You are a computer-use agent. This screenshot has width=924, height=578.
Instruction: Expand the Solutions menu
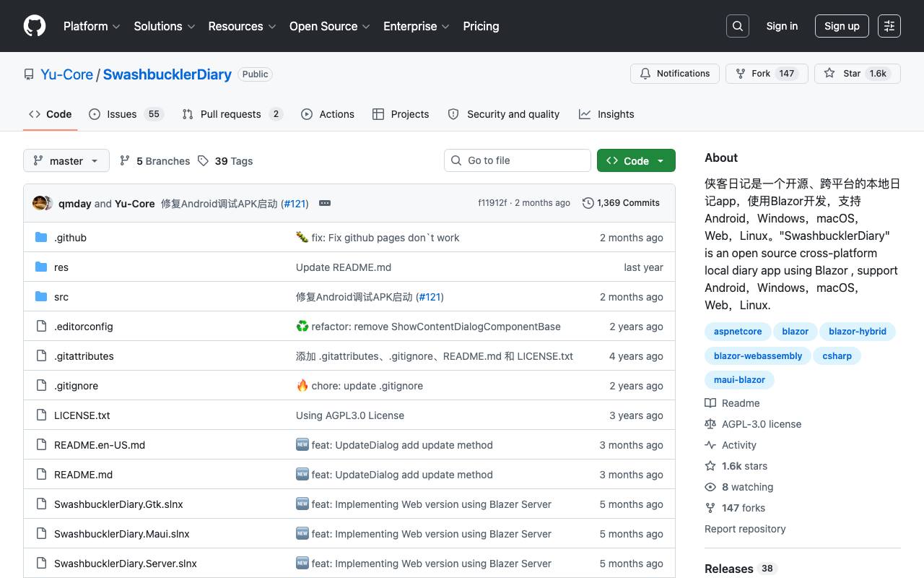pyautogui.click(x=165, y=26)
